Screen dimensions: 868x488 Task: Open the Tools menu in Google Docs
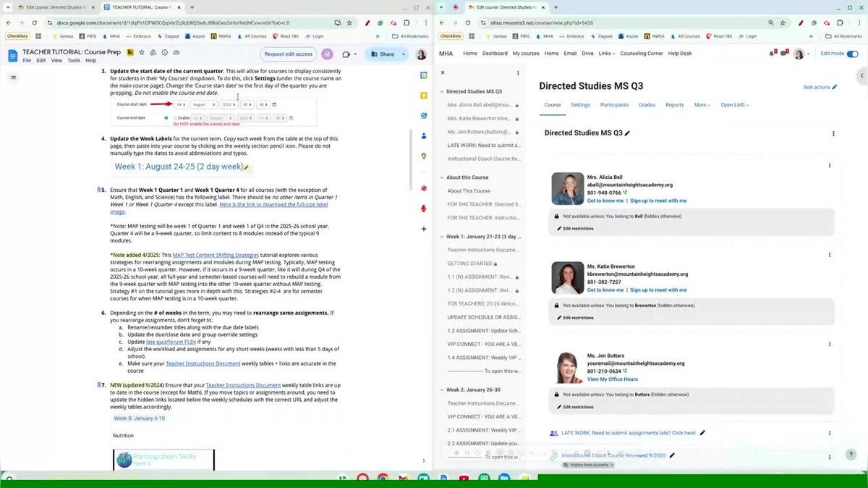click(x=74, y=60)
